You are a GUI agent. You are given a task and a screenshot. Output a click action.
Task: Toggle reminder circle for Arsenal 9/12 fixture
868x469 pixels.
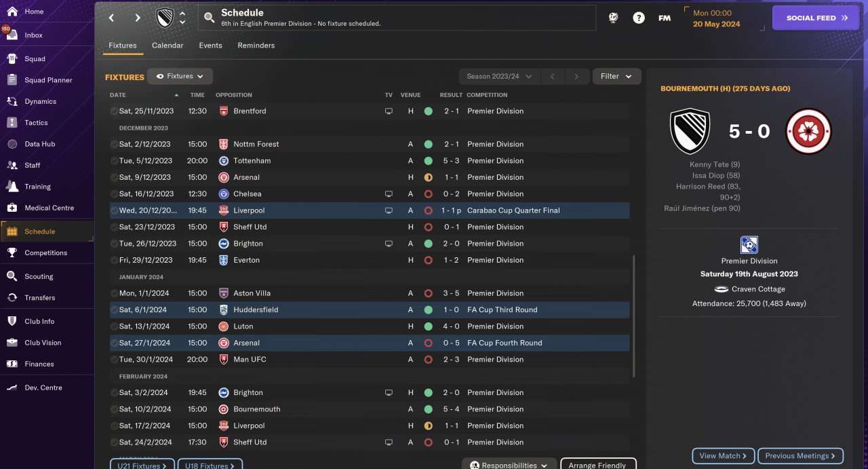114,177
